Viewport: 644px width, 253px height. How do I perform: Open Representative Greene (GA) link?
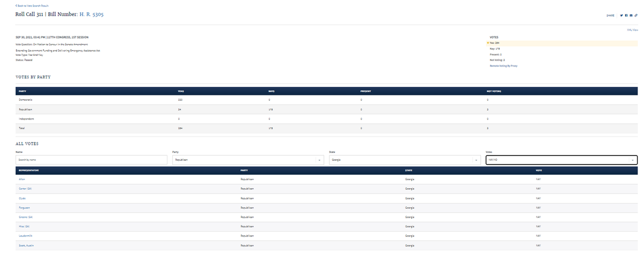pos(26,217)
